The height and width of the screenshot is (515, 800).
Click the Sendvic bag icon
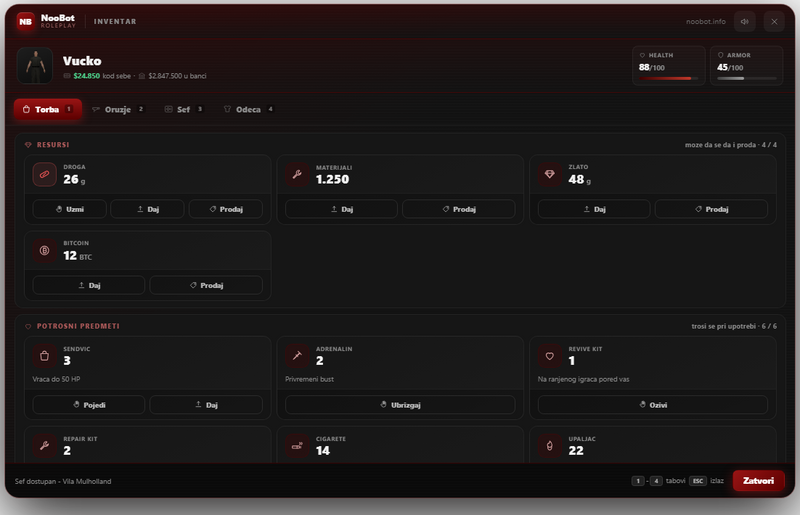pyautogui.click(x=44, y=356)
